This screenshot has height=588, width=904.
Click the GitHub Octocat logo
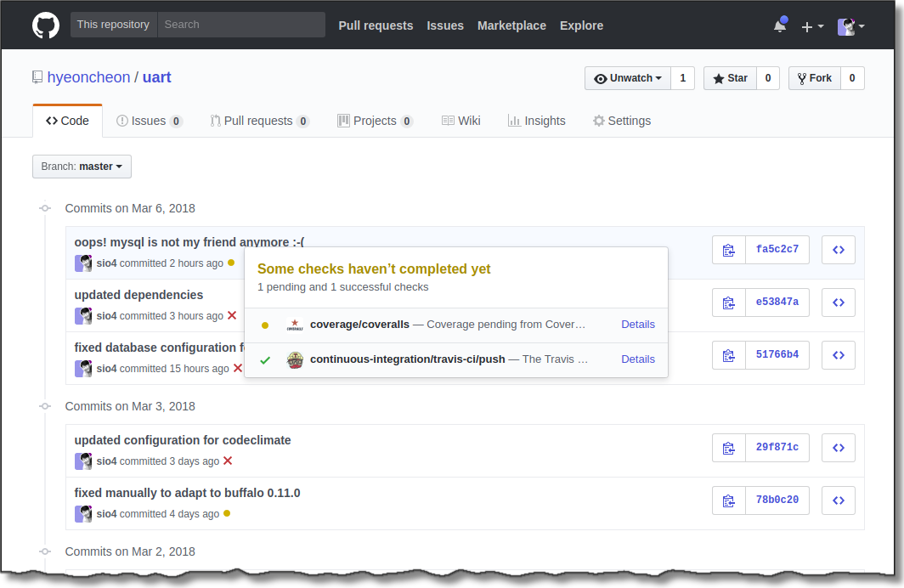coord(46,25)
